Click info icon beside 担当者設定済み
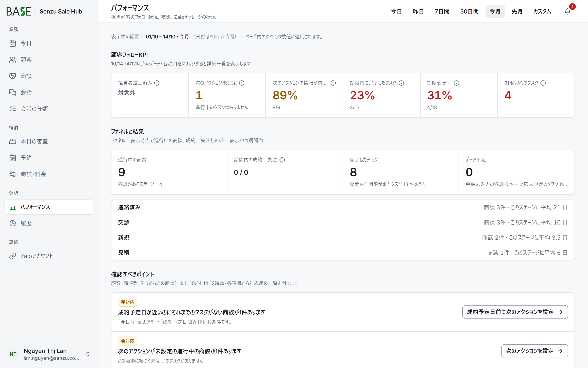The image size is (588, 368). (x=157, y=83)
